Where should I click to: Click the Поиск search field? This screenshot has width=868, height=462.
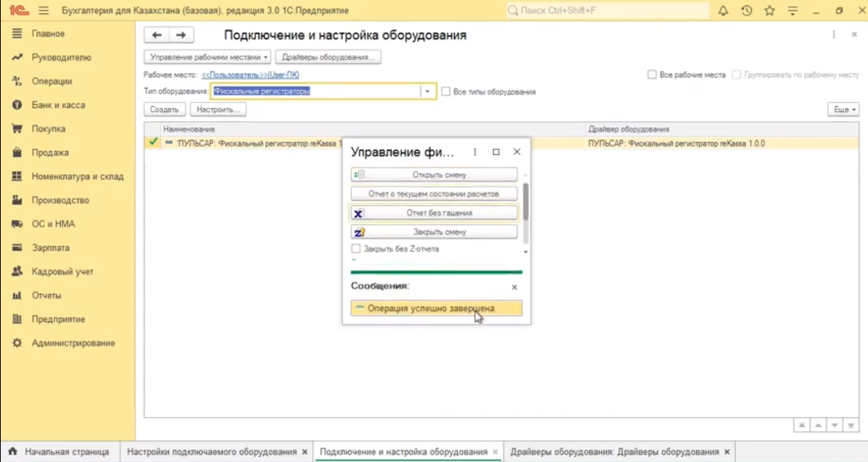[x=607, y=11]
